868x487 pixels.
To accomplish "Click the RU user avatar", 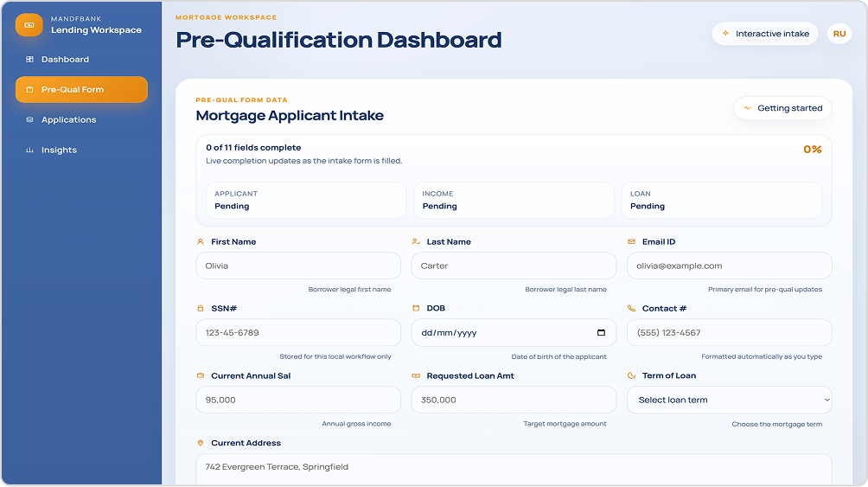I will point(839,34).
